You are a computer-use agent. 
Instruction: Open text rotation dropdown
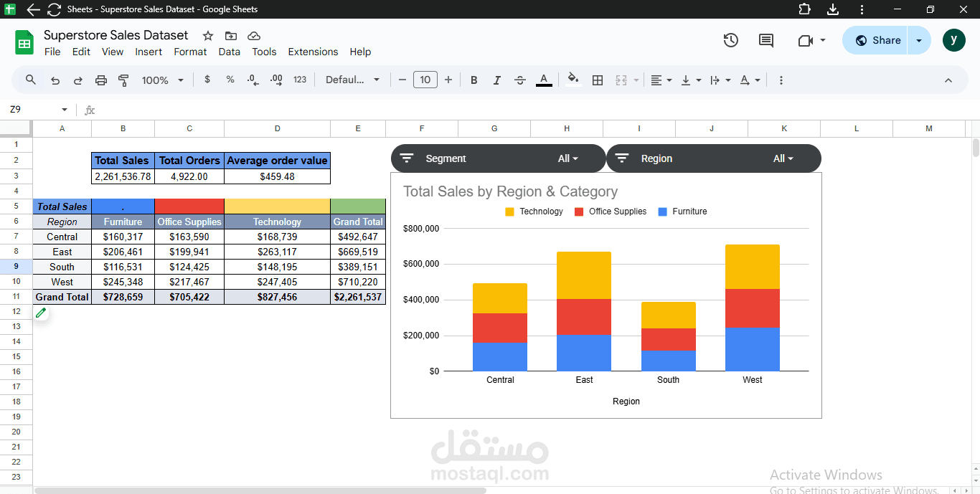click(750, 80)
